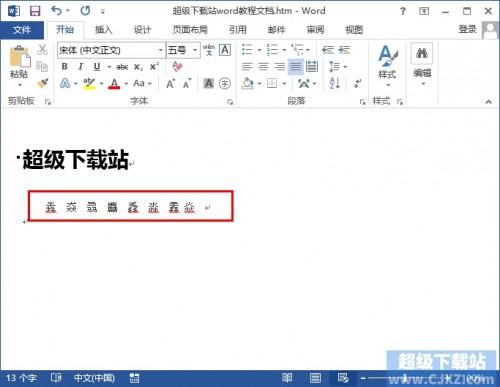
Task: Click the Paste clipboard icon
Action: (19, 57)
